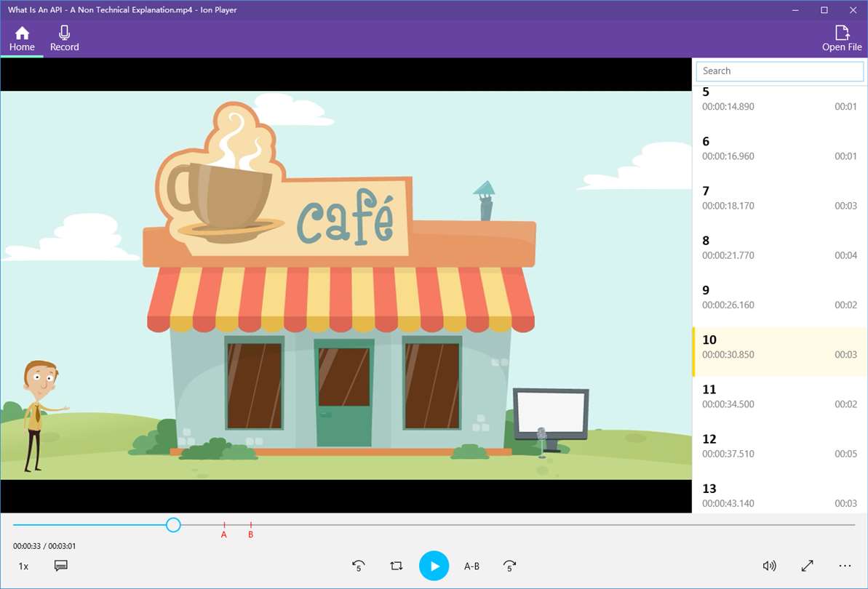868x589 pixels.
Task: Change the 1x playback speed
Action: tap(23, 566)
